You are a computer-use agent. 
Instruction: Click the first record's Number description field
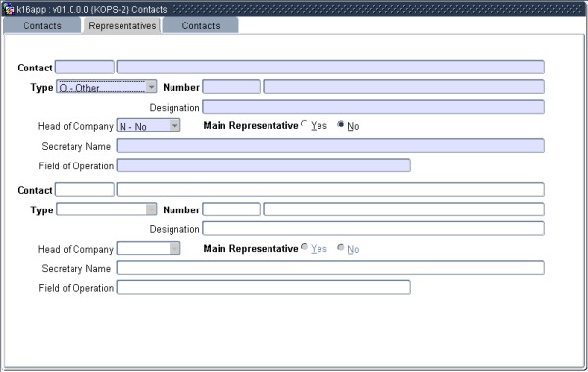click(404, 87)
